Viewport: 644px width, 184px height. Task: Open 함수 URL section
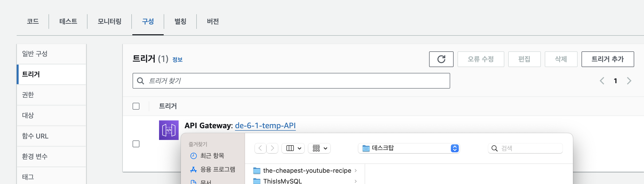pos(51,136)
